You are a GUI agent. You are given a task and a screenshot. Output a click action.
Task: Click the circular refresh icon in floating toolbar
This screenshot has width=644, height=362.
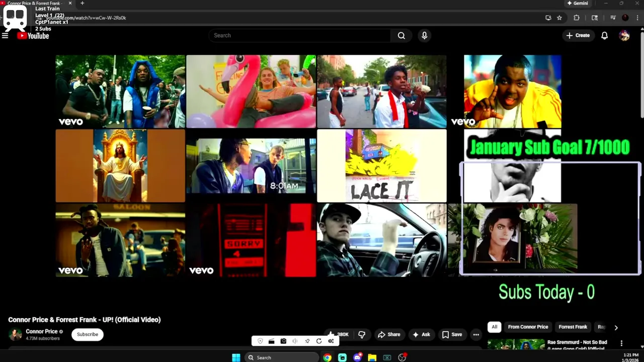pos(319,341)
